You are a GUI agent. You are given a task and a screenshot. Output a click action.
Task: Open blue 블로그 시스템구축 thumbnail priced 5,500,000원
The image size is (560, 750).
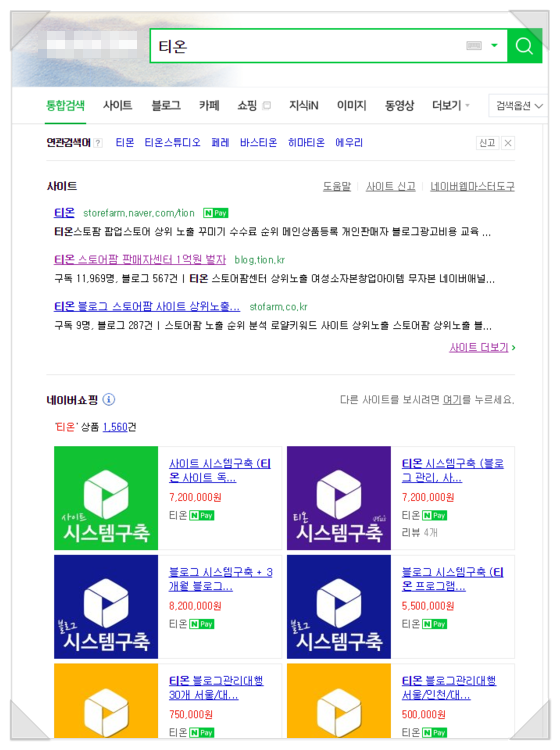click(339, 607)
